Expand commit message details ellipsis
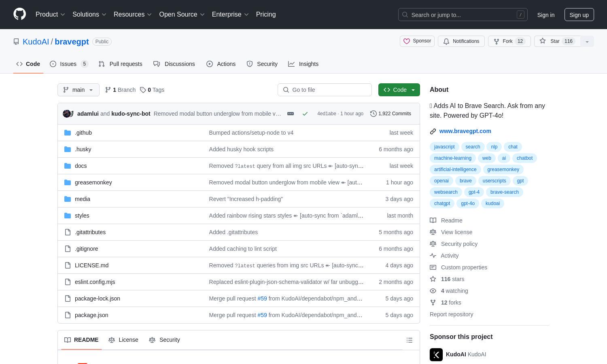Viewport: 607px width, 364px height. coord(291,114)
